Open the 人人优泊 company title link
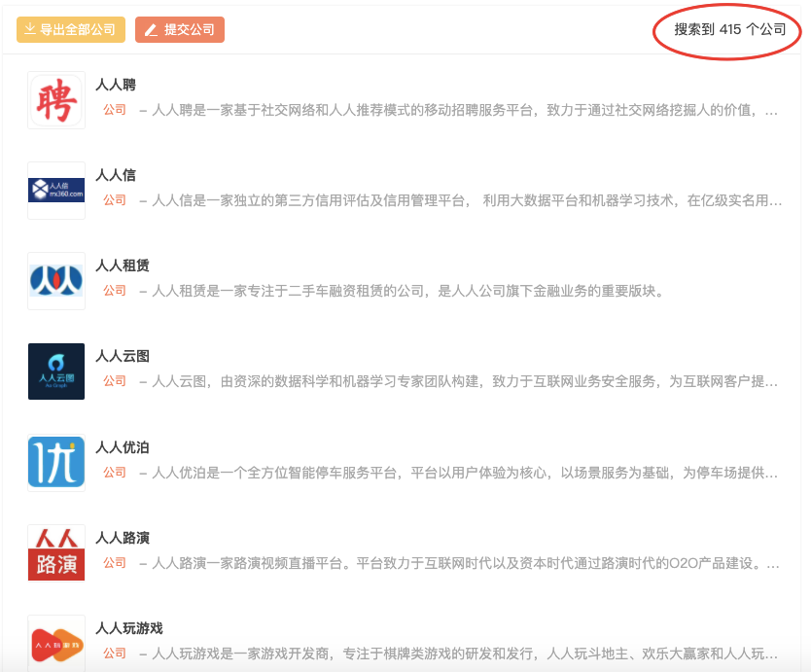 click(123, 447)
